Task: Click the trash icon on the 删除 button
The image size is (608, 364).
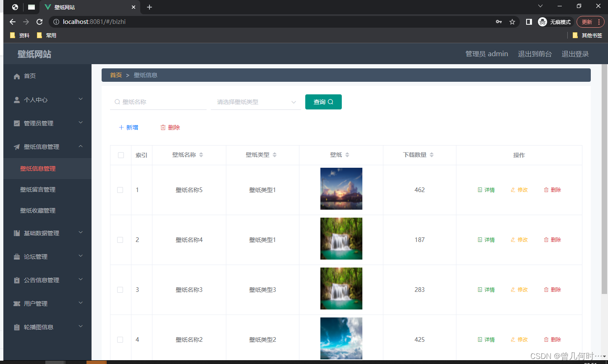Action: (x=162, y=127)
